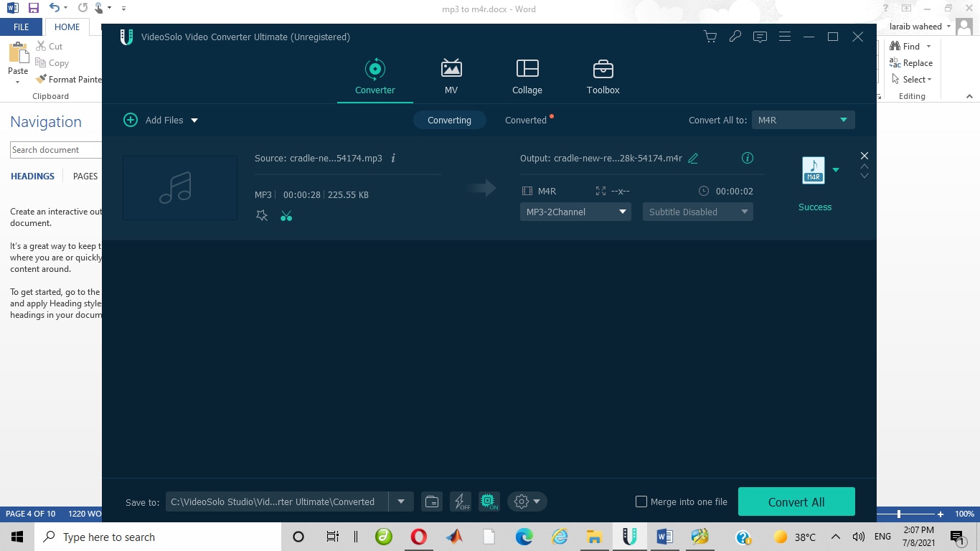The height and width of the screenshot is (551, 980).
Task: Click the output media info icon
Action: click(748, 158)
